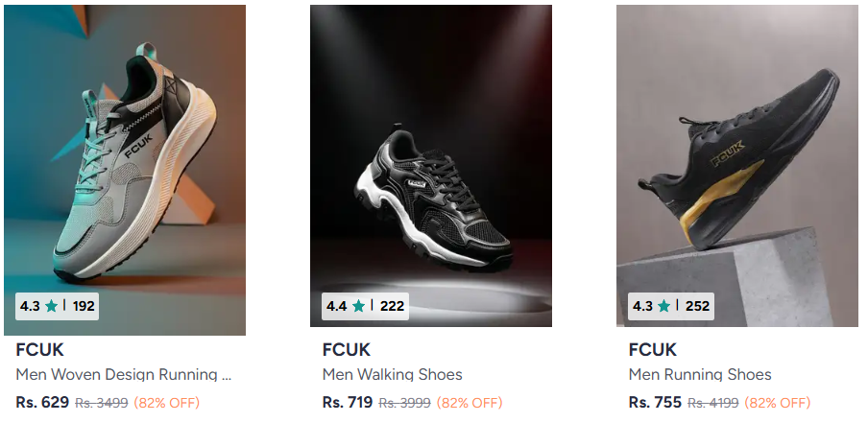Click the star icon beside 4.4 rating

point(359,306)
